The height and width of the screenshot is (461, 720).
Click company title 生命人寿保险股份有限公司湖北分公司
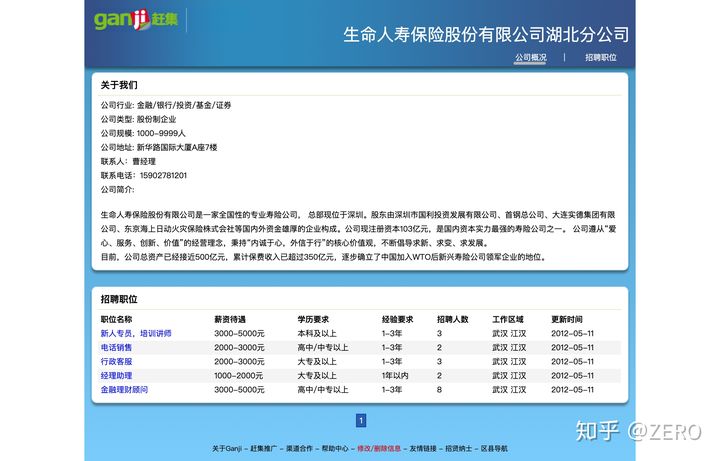(x=486, y=35)
